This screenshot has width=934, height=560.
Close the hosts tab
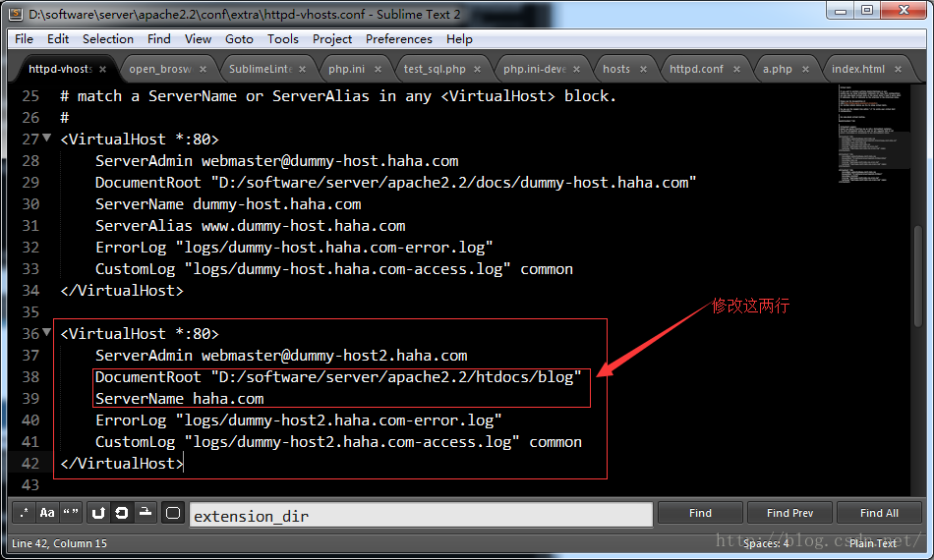(x=643, y=70)
